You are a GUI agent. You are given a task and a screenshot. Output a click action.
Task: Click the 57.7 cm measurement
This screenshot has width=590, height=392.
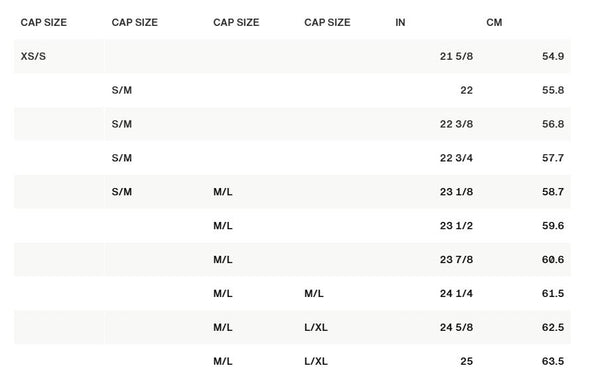[553, 158]
